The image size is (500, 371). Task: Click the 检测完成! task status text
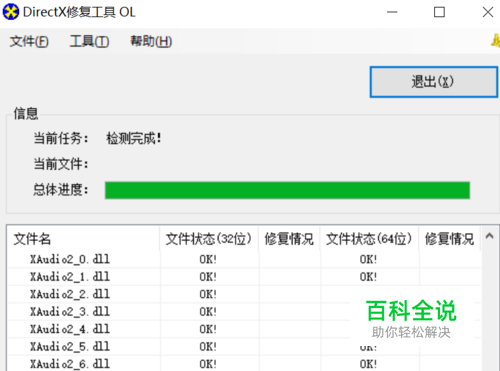pyautogui.click(x=134, y=138)
